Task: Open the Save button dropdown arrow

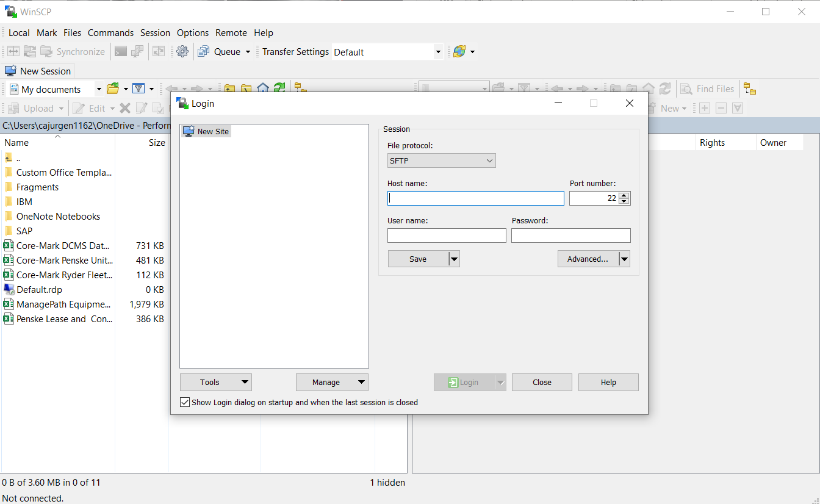Action: tap(454, 259)
